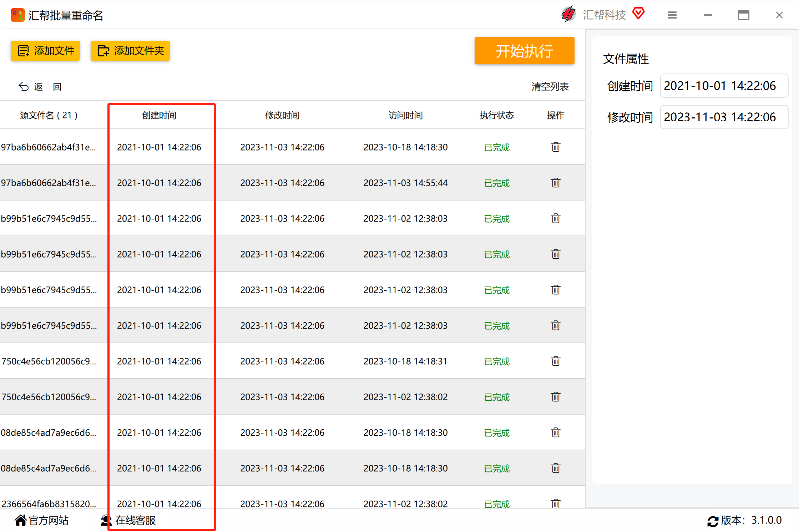This screenshot has height=532, width=799.
Task: Click the 源文件名 ( 21 ) column header
Action: [x=49, y=115]
